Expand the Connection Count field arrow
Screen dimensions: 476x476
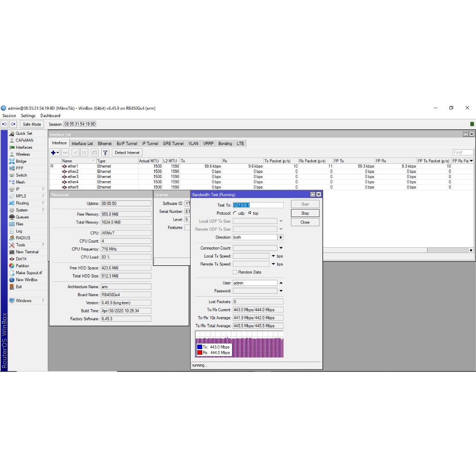pyautogui.click(x=281, y=248)
